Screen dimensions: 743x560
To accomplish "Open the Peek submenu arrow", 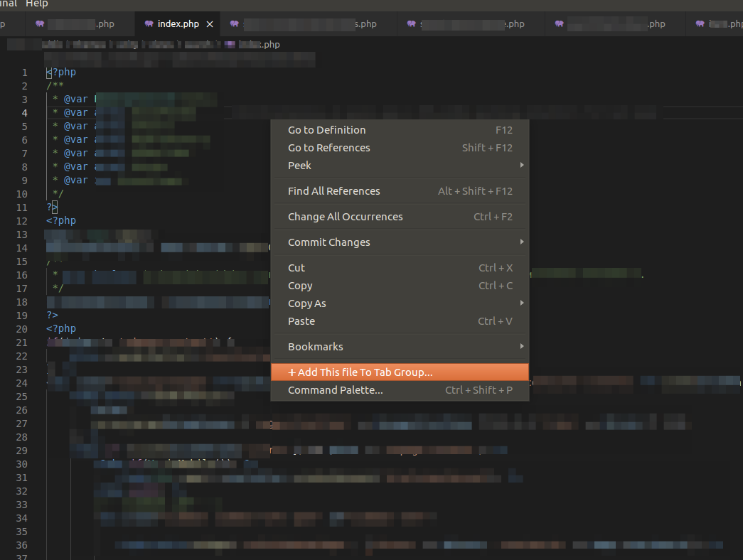I will 522,165.
